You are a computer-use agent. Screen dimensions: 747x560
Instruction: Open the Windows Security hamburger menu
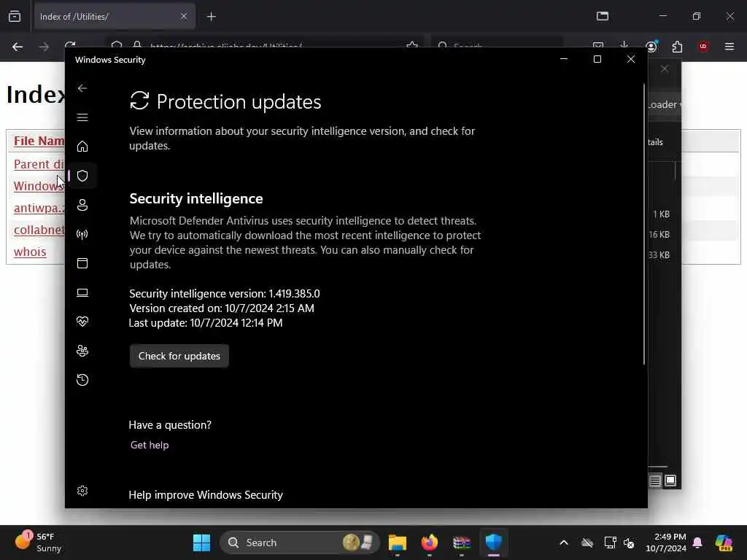pos(82,117)
